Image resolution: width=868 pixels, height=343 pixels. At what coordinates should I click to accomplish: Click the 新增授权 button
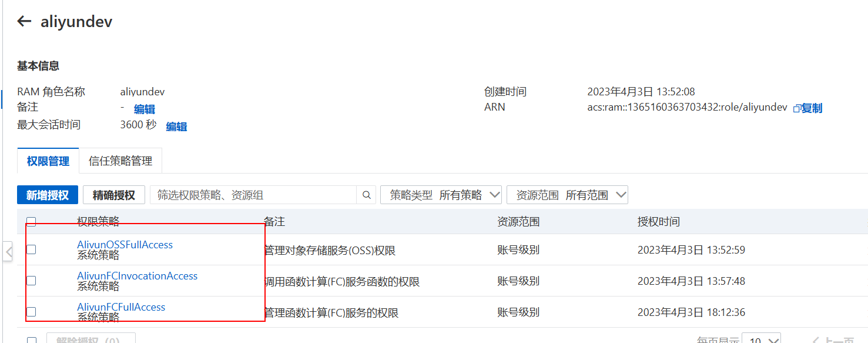pos(48,195)
